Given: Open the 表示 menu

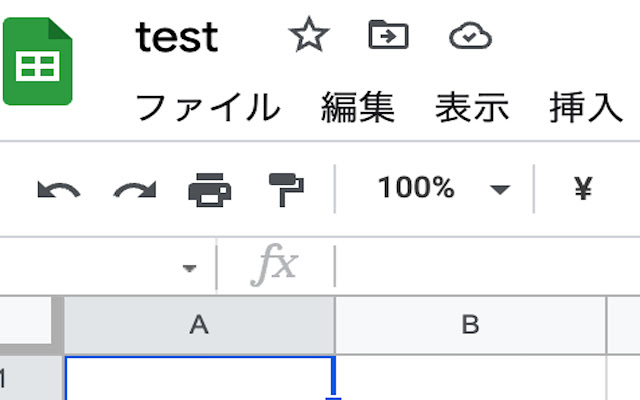Looking at the screenshot, I should [472, 107].
